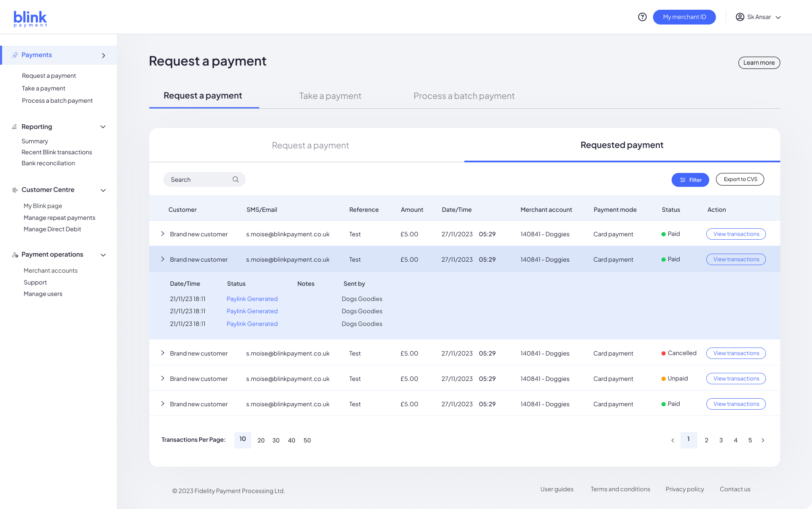The image size is (812, 509).
Task: Switch to Process a batch payment tab
Action: (464, 96)
